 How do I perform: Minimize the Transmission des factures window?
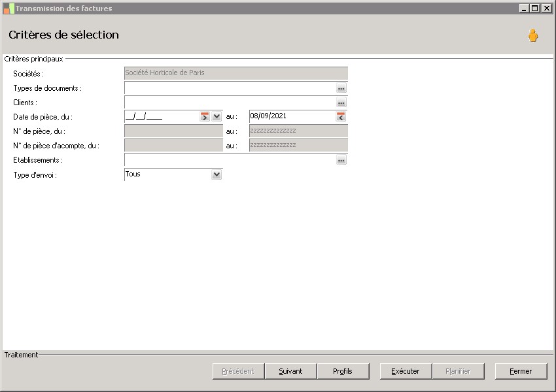525,8
